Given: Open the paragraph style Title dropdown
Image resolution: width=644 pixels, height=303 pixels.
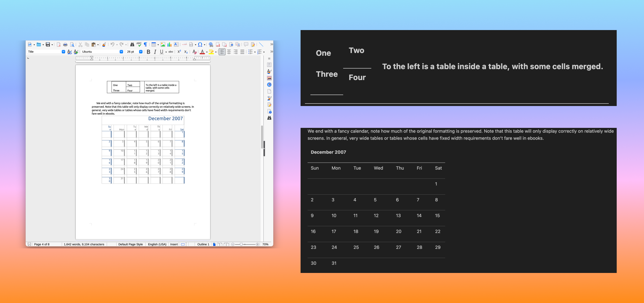Looking at the screenshot, I should [63, 52].
